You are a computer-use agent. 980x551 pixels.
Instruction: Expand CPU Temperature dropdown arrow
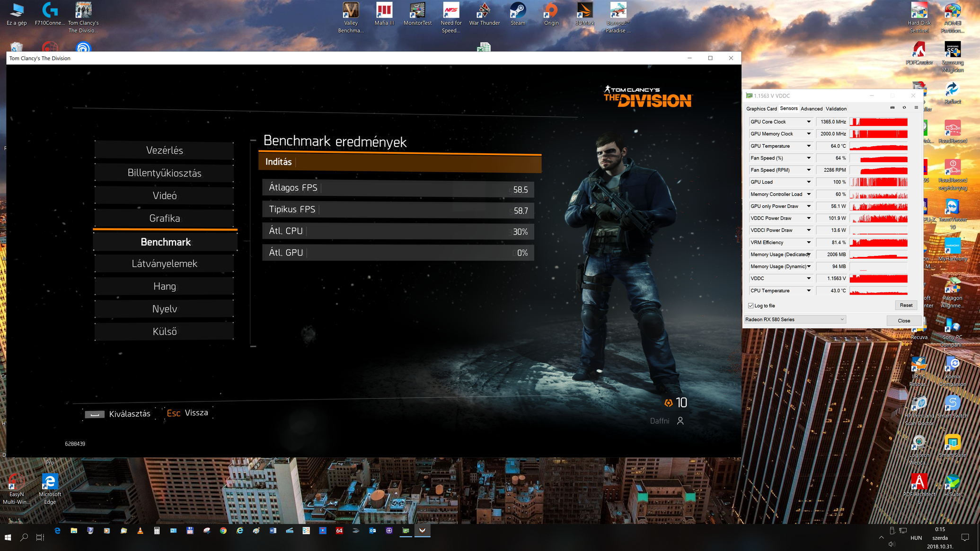809,290
